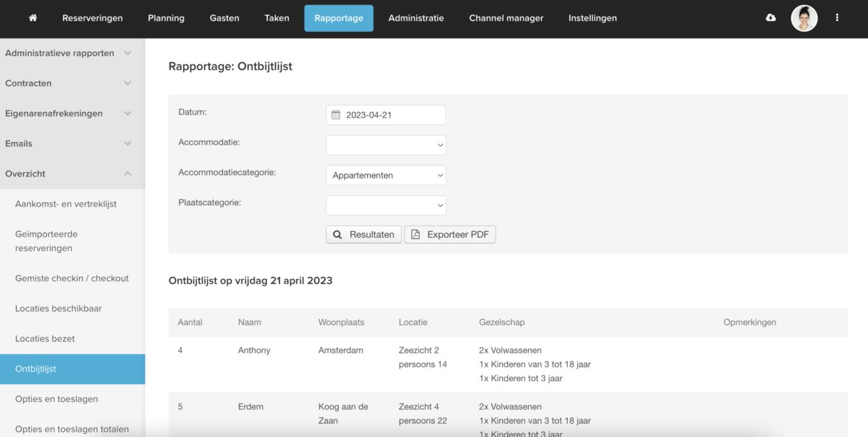Screen dimensions: 868x437
Task: Click the home icon in navbar
Action: pos(33,18)
